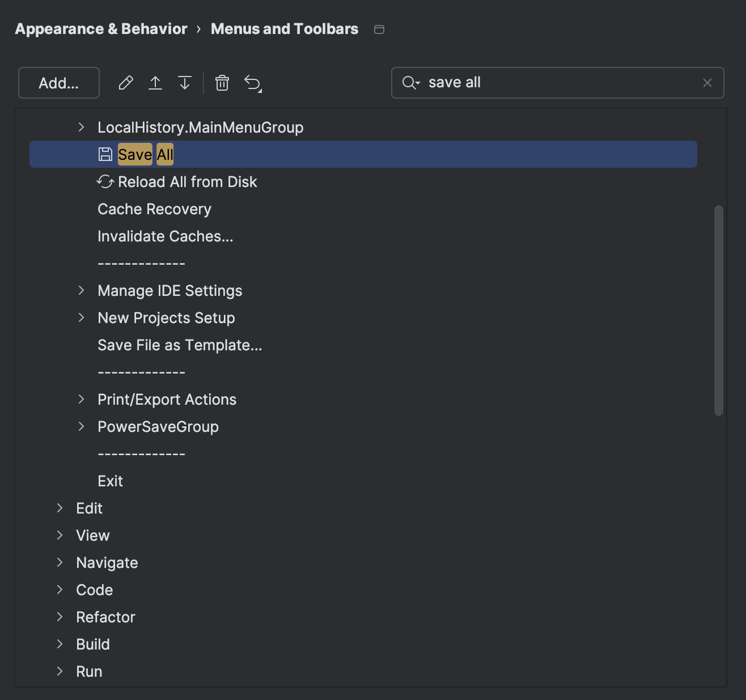The height and width of the screenshot is (700, 746).
Task: Click the floppy disk icon beside Save All
Action: [x=105, y=152]
